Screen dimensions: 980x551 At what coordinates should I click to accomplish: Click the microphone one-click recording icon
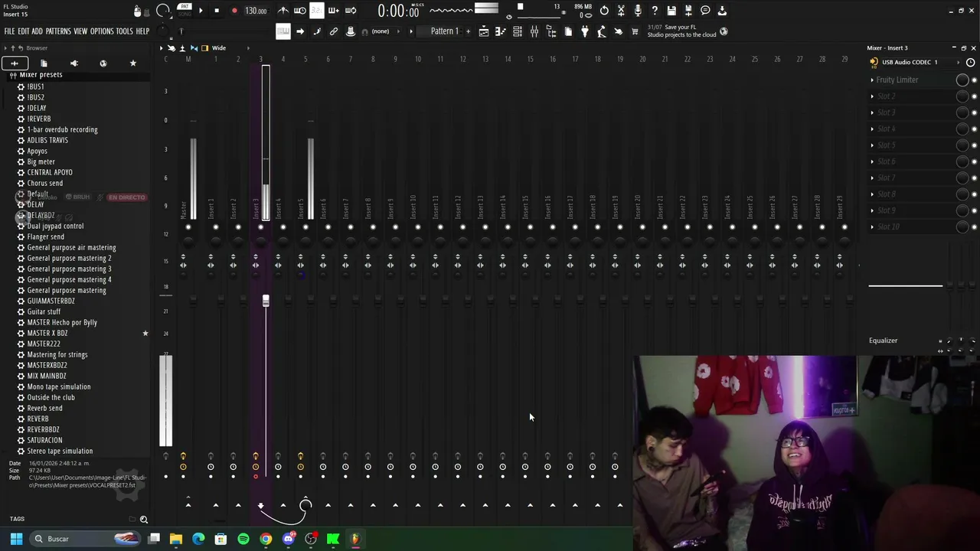tap(638, 11)
